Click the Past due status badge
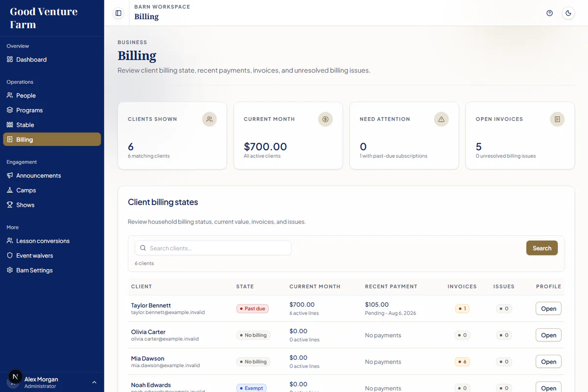This screenshot has width=588, height=392. tap(252, 309)
